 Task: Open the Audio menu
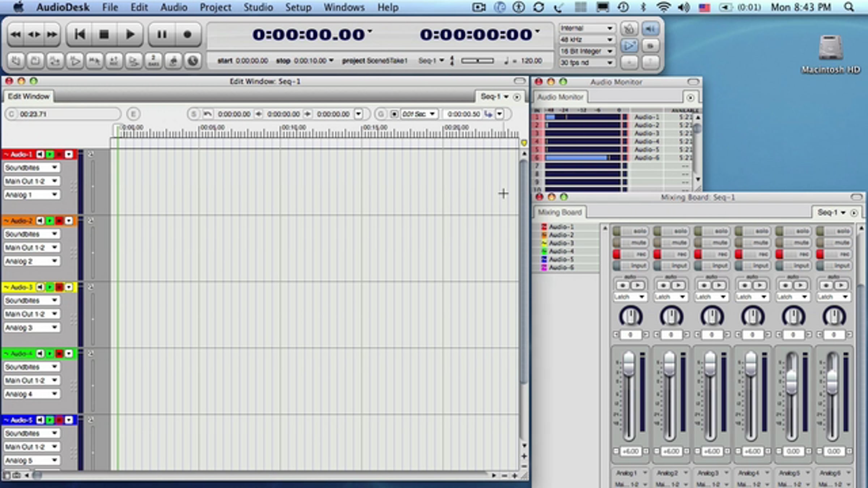pyautogui.click(x=174, y=7)
